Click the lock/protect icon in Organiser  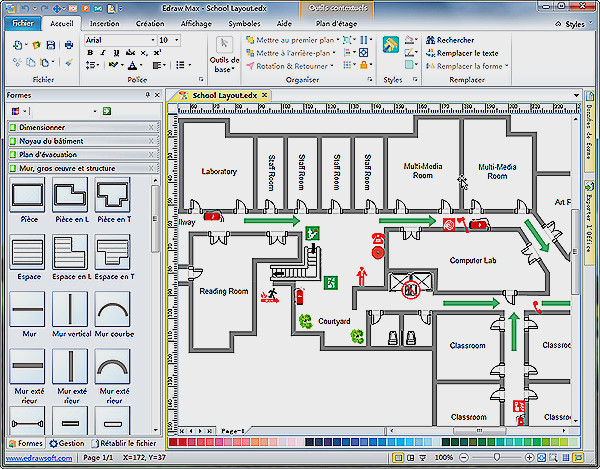(x=364, y=65)
